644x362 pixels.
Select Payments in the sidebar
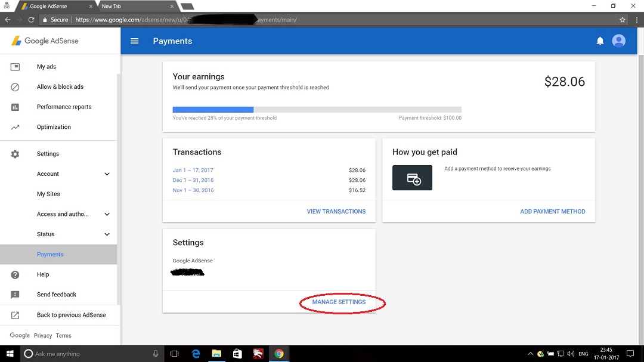[58, 254]
